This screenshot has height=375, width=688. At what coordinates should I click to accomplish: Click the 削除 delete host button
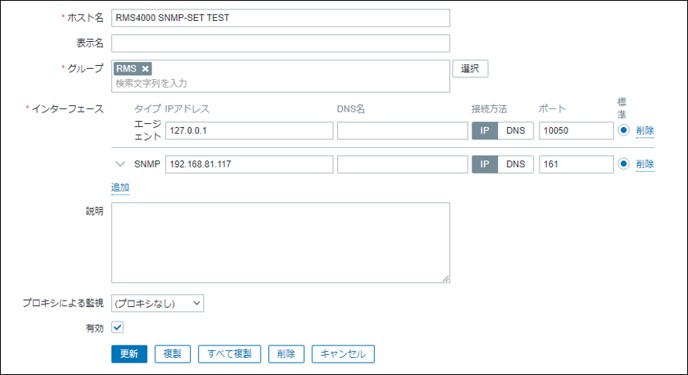[x=286, y=354]
